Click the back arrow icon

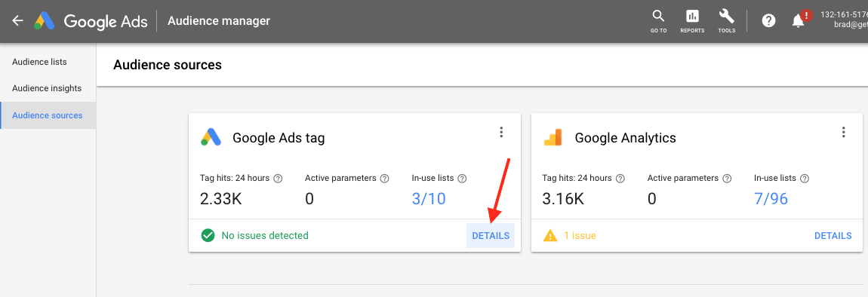(x=17, y=21)
